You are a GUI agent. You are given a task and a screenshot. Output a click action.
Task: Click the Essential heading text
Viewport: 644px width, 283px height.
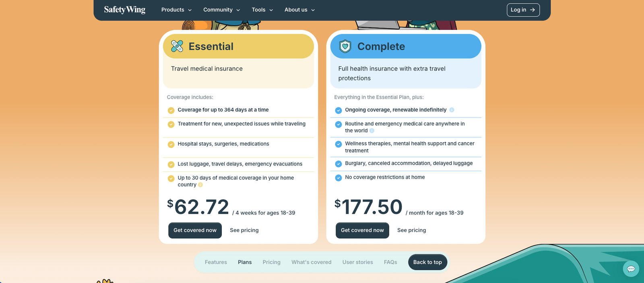211,46
